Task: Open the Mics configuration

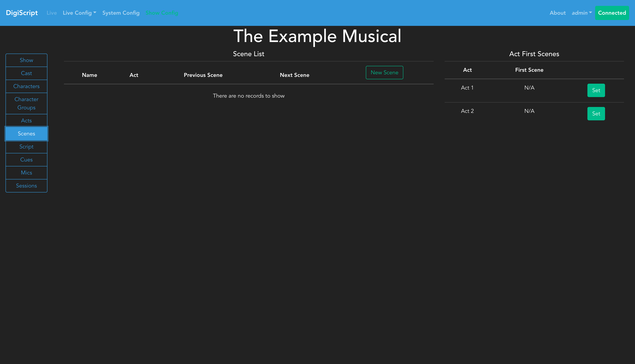Action: [x=26, y=172]
